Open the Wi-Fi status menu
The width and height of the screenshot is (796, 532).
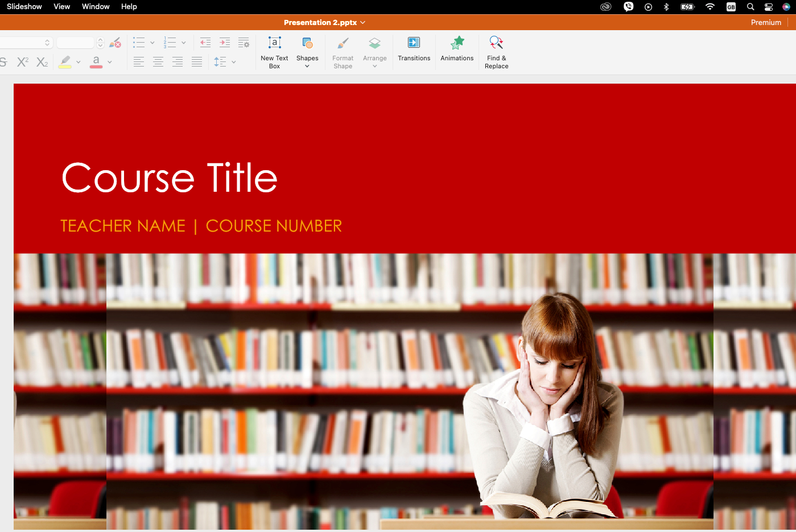tap(710, 7)
